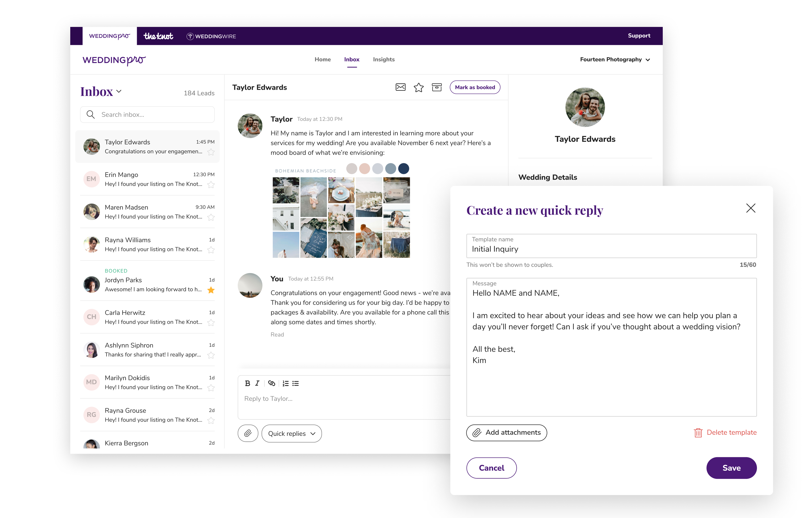Viewport: 812px width, 518px height.
Task: Open Rayna Grouse conversation
Action: coord(147,415)
